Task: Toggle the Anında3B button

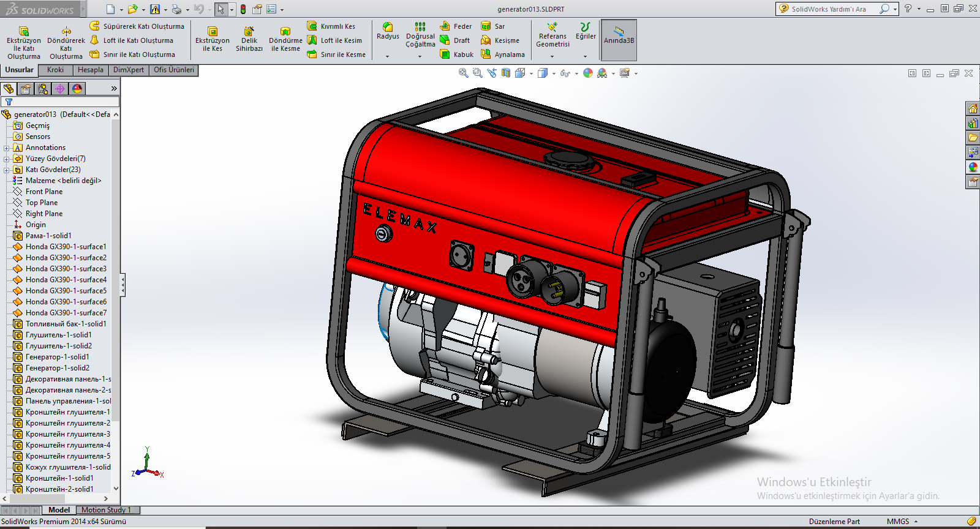Action: 619,40
